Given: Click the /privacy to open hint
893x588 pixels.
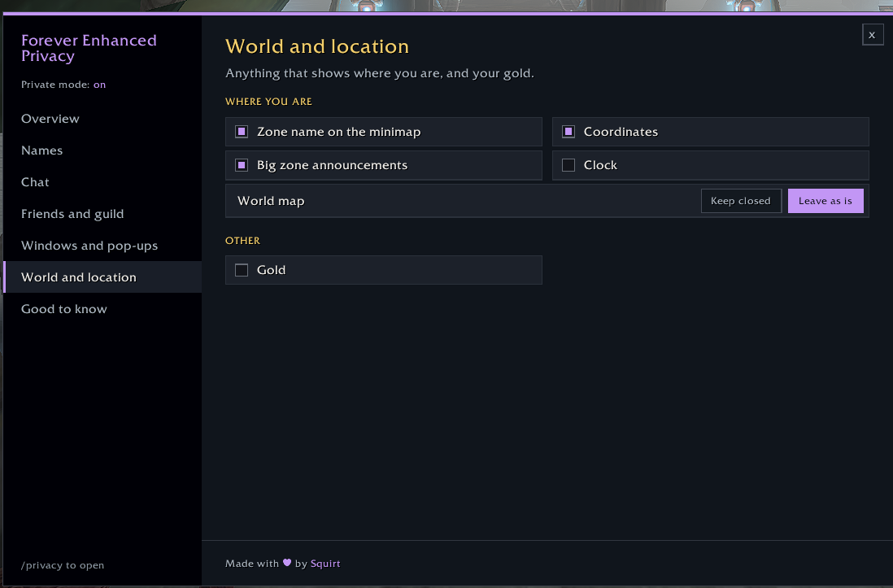Looking at the screenshot, I should point(63,565).
